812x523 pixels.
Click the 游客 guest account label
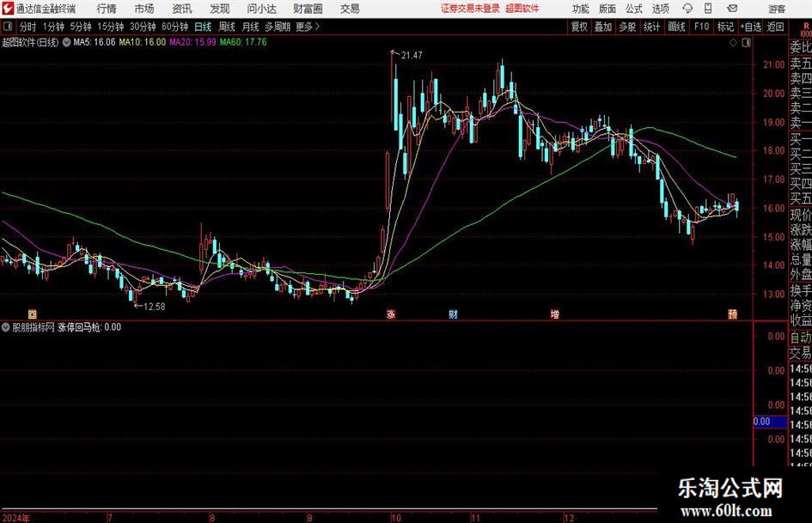tap(777, 9)
